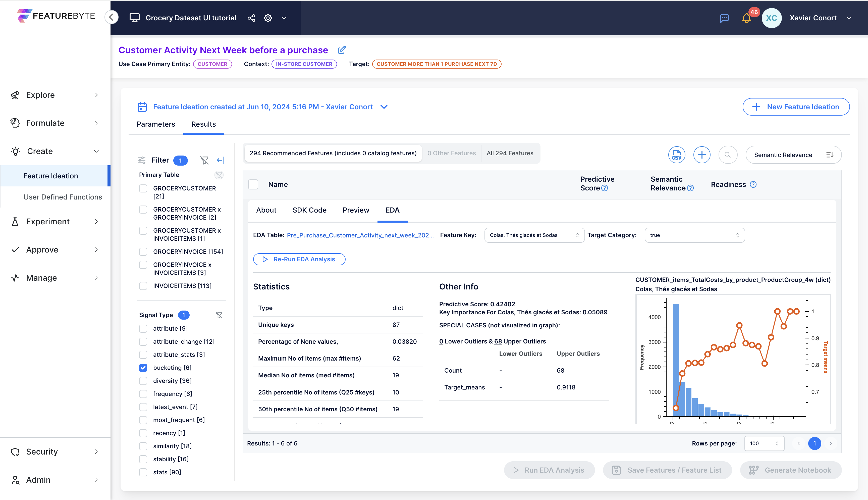Screen dimensions: 868x500
Task: Check the attribute [9] signal type
Action: 143,328
